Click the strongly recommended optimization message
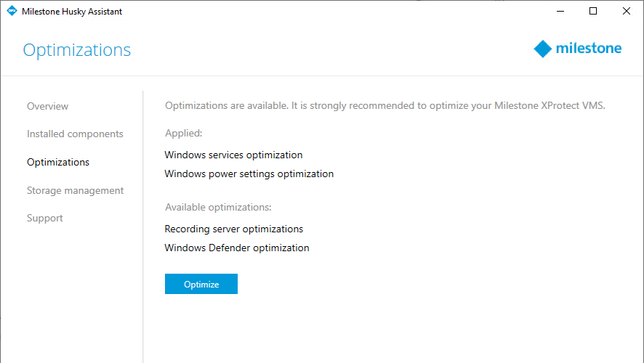Image resolution: width=644 pixels, height=363 pixels. coord(385,106)
